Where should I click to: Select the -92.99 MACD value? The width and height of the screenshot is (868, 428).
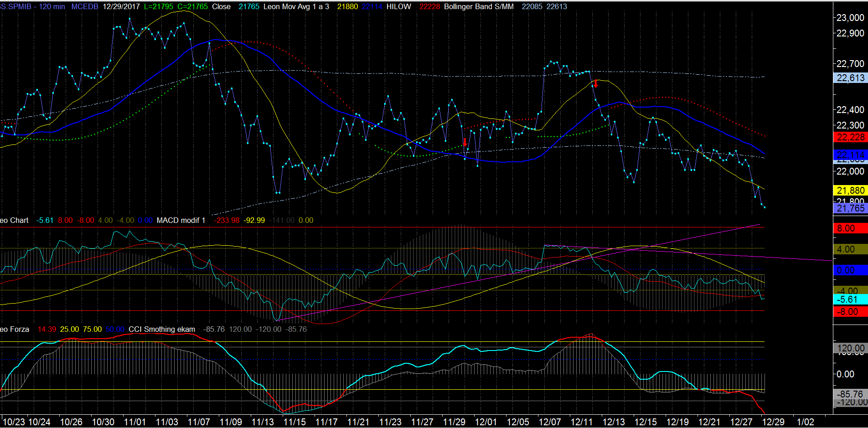(254, 221)
